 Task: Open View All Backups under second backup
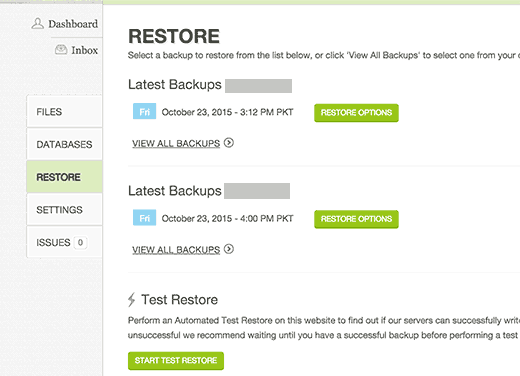tap(176, 250)
